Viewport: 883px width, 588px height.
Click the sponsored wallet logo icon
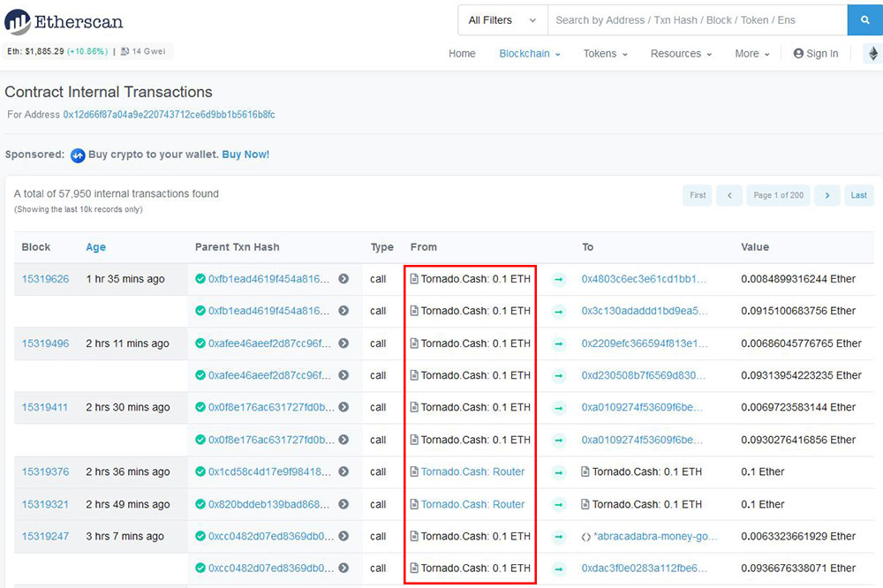tap(78, 155)
